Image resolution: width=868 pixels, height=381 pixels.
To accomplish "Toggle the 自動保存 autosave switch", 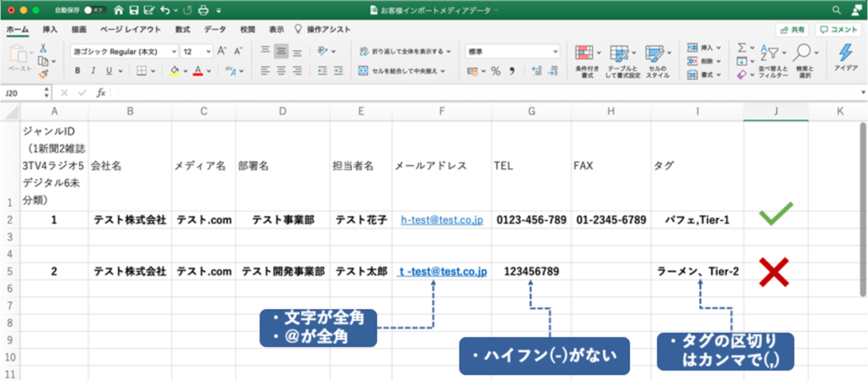I will point(92,10).
